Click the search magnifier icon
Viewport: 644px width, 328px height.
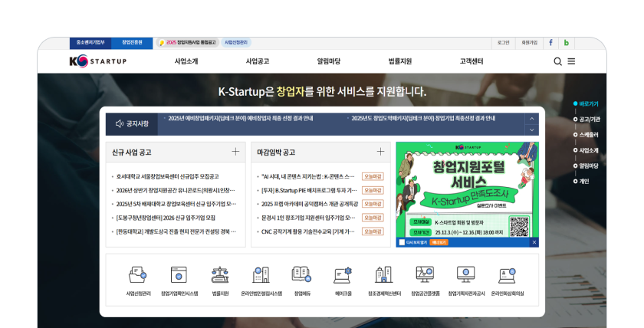coord(557,61)
